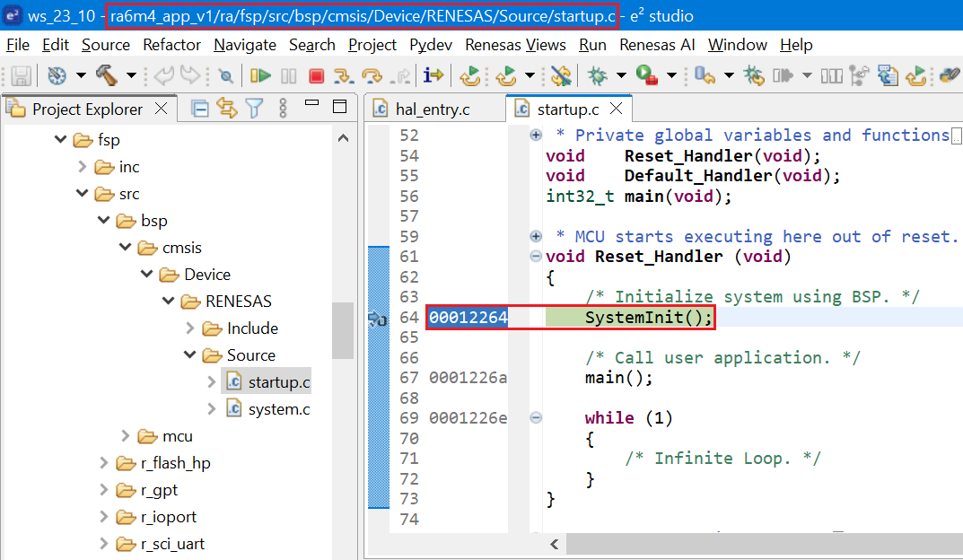Click the Step Over icon
This screenshot has height=560, width=963.
point(372,76)
